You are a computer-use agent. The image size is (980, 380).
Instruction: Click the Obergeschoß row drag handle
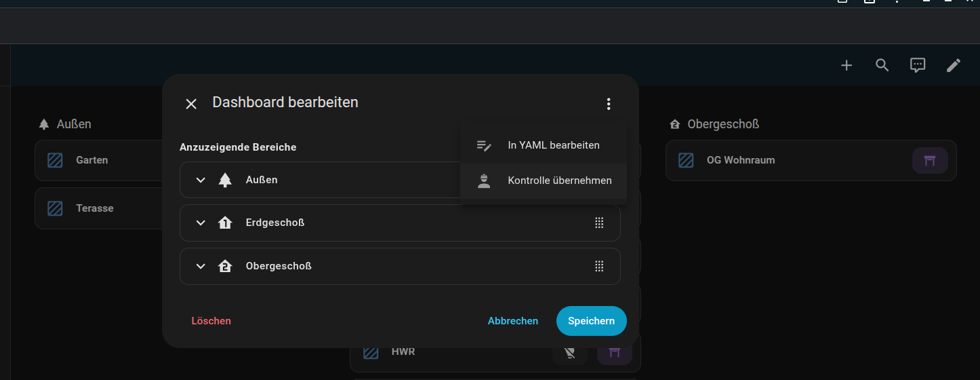[x=599, y=266]
